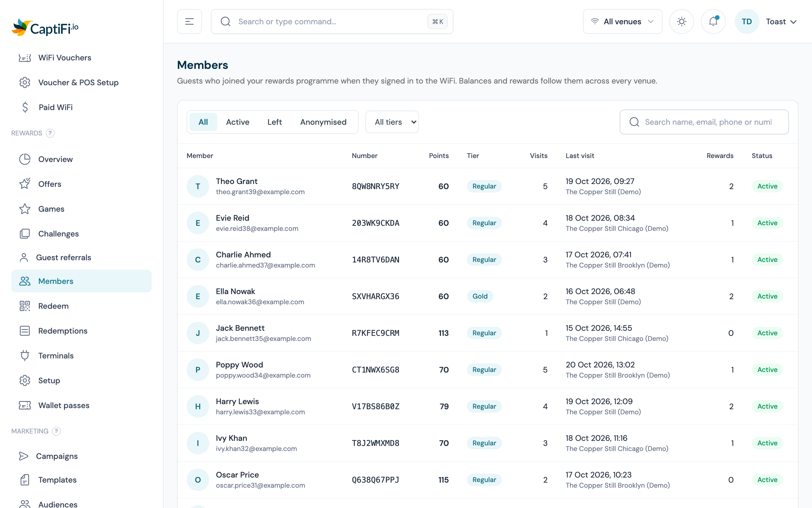The width and height of the screenshot is (812, 508).
Task: Open Guest referrals
Action: click(81, 257)
